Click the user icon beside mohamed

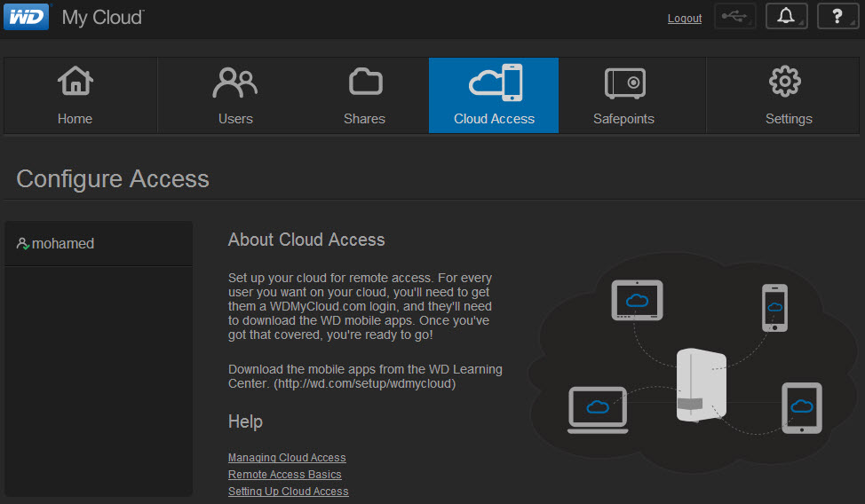[22, 244]
